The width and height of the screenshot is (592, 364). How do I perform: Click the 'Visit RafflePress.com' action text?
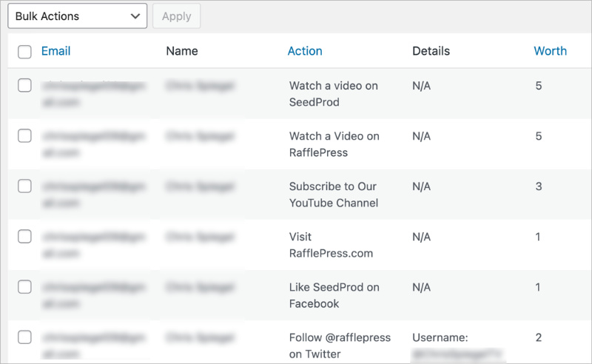331,245
